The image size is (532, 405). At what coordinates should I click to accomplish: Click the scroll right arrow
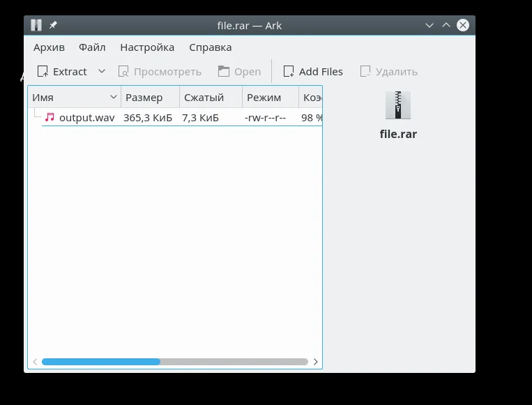(316, 362)
